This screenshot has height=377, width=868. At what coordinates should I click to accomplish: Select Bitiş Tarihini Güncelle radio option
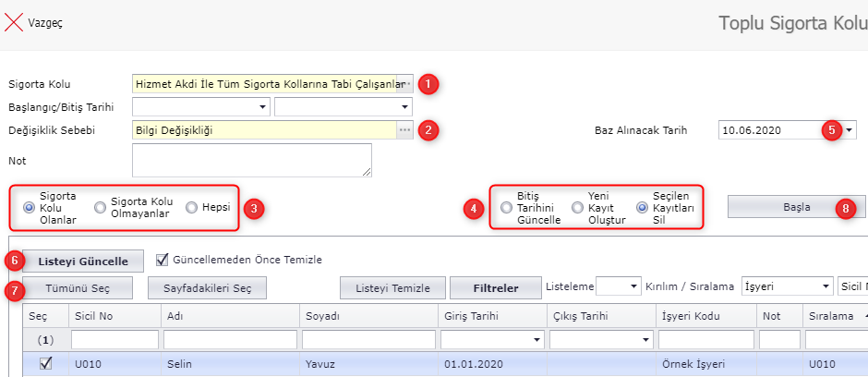(x=506, y=208)
